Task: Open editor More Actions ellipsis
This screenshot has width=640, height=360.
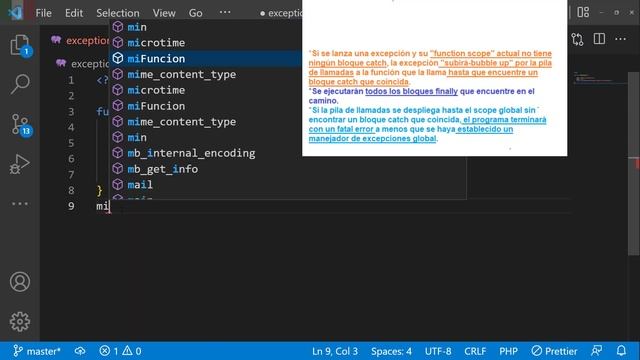Action: click(620, 39)
